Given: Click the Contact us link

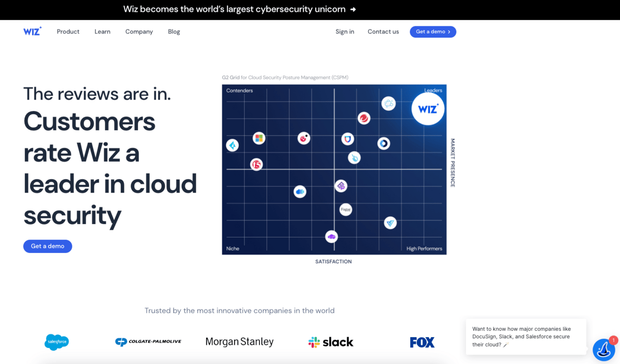Looking at the screenshot, I should coord(383,31).
